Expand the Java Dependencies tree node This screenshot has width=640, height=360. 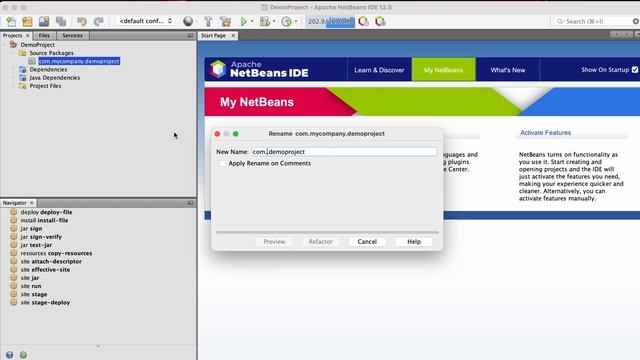tap(13, 78)
